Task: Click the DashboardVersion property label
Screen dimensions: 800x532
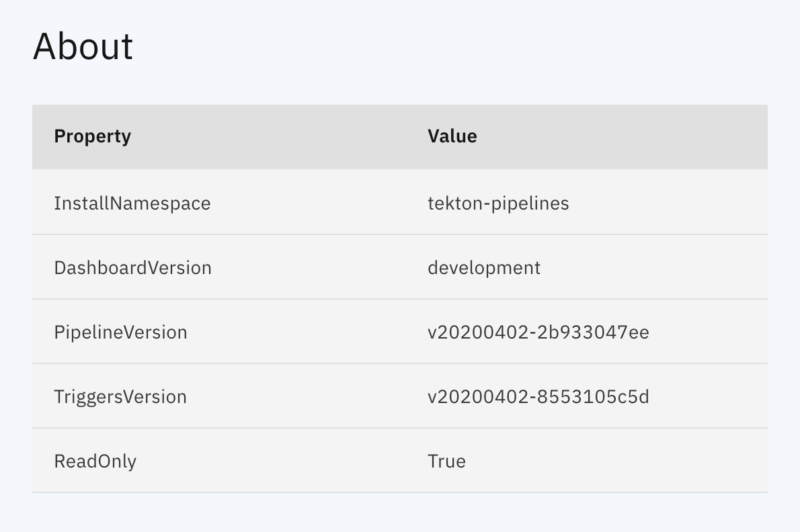Action: click(132, 267)
